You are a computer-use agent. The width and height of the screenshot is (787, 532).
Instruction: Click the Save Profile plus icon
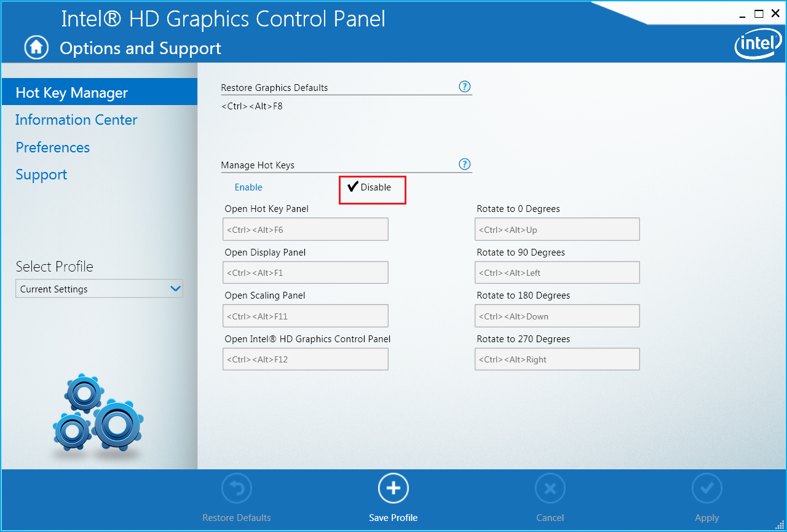coord(393,489)
